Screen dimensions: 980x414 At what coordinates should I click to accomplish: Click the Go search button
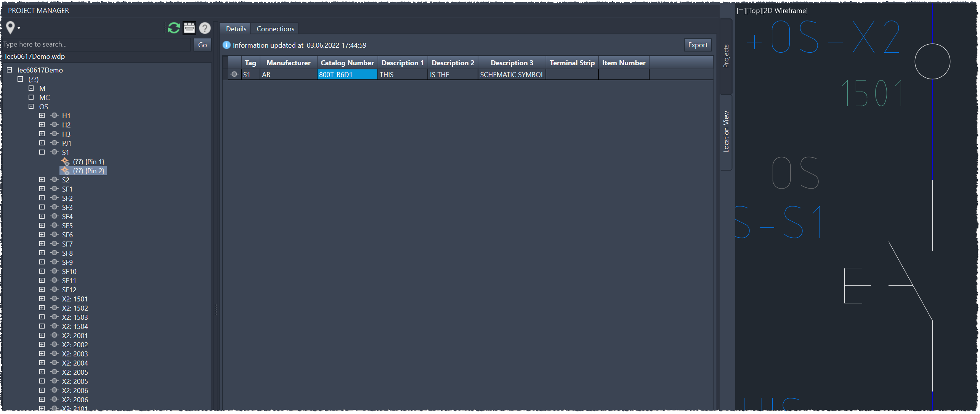click(x=202, y=44)
